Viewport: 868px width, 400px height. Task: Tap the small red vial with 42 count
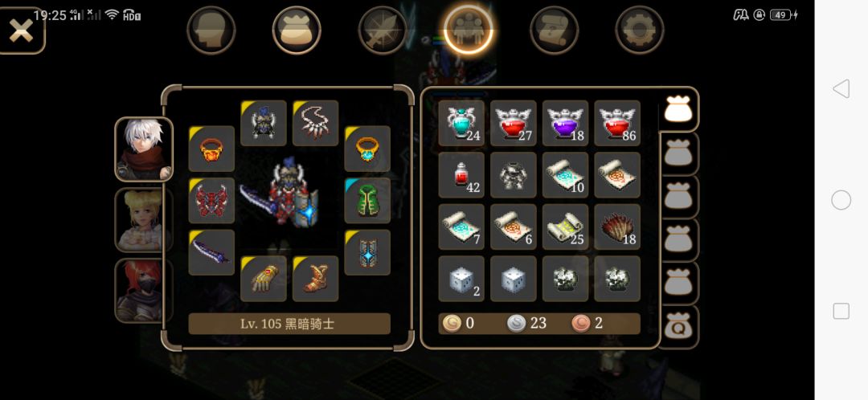tap(461, 175)
